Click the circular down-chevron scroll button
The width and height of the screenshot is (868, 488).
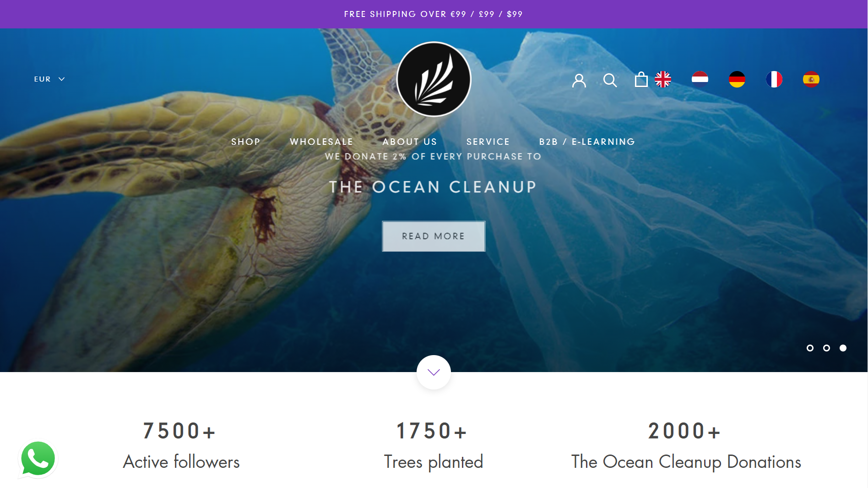tap(434, 372)
